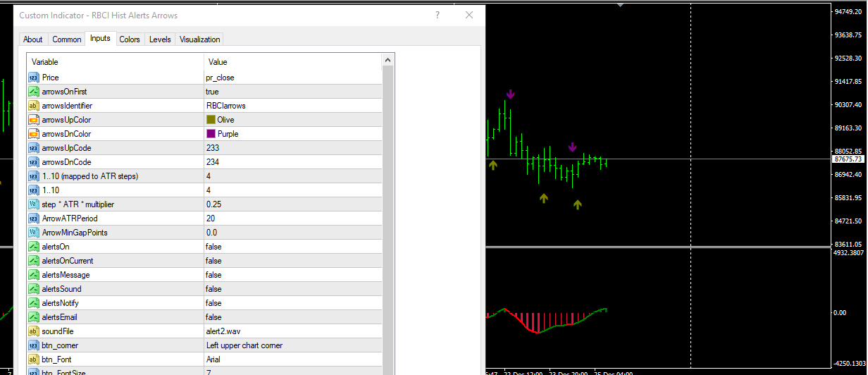This screenshot has width=868, height=375.
Task: Pick the Purple arrowsDnColor swatch
Action: pyautogui.click(x=211, y=134)
